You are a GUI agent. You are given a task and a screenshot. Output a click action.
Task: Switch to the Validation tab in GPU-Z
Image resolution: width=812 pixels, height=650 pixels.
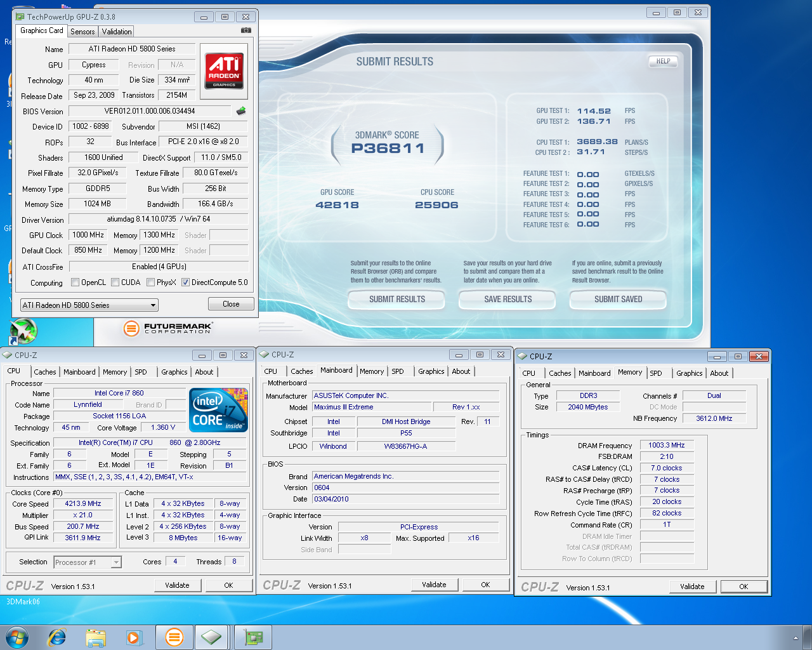pos(117,31)
